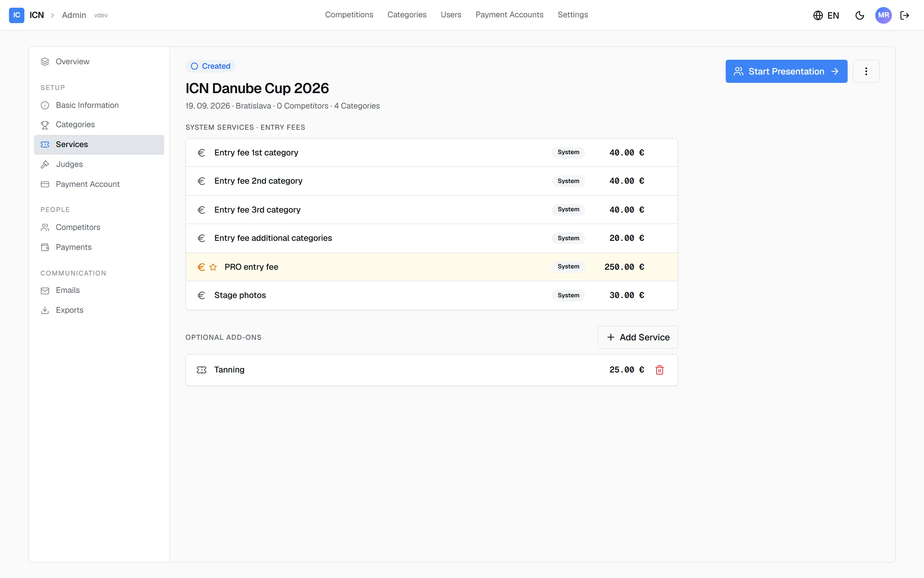This screenshot has height=578, width=924.
Task: Click euro icon of Entry fee 3rd category
Action: [201, 209]
